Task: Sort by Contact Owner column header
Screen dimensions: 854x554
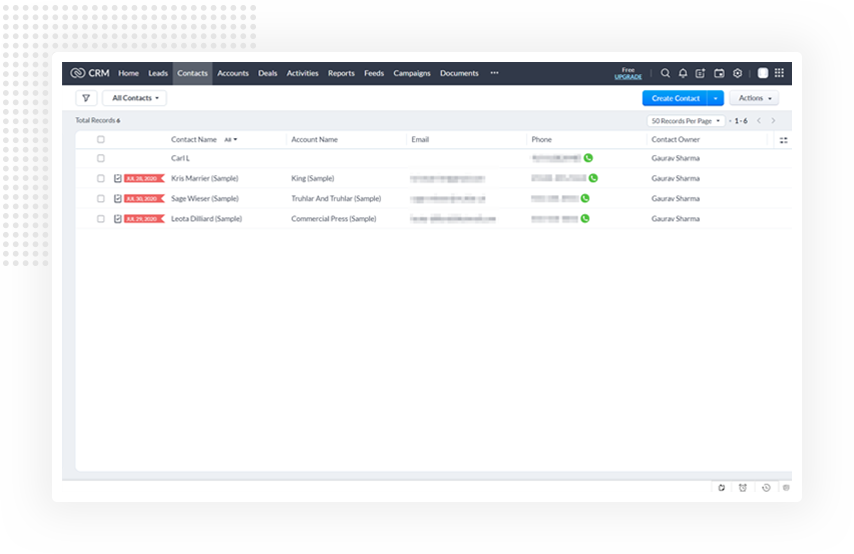Action: [x=675, y=139]
